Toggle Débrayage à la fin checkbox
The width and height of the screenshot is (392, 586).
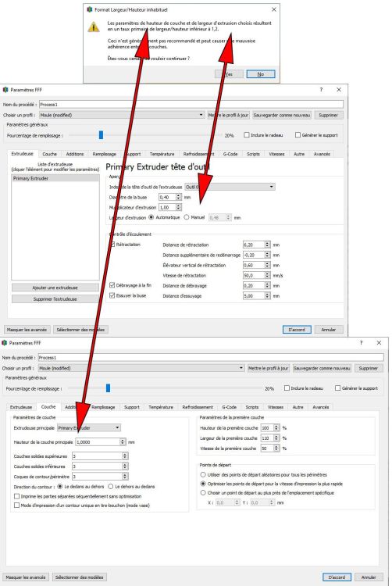click(x=112, y=284)
